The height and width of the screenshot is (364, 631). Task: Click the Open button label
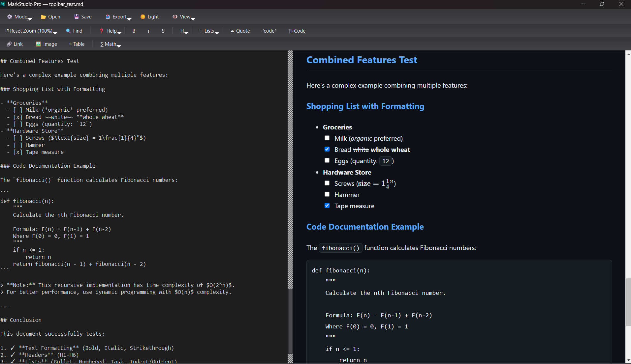pyautogui.click(x=54, y=17)
